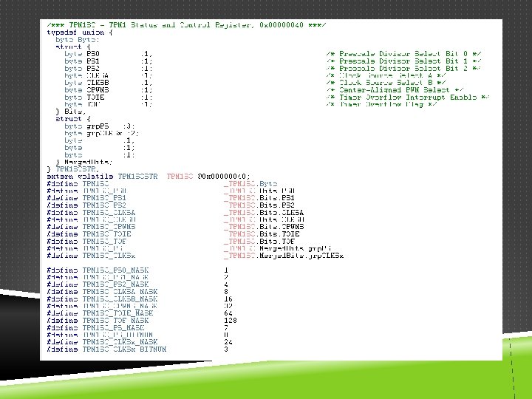Click the 'TPM1SC_TOIE_MASK' define name
Image resolution: width=532 pixels, height=399 pixels.
117,313
